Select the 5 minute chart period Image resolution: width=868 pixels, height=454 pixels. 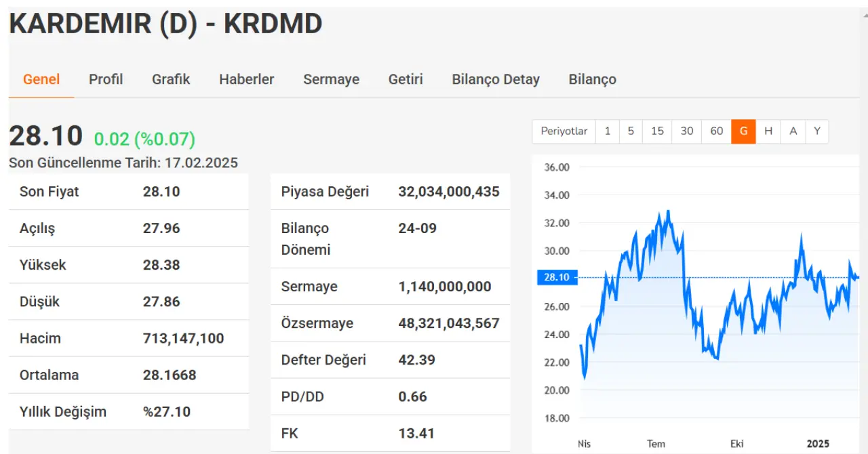[x=631, y=131]
